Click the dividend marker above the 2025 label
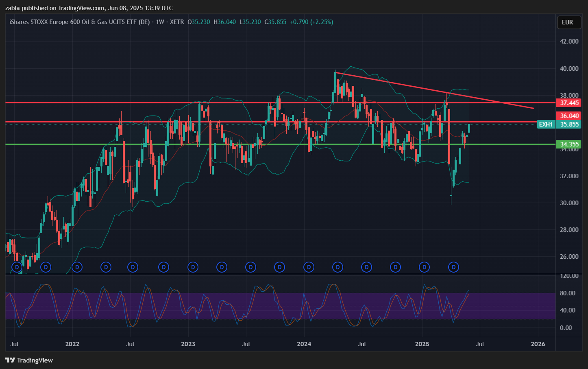Viewport: 588px width, 369px height. click(424, 267)
